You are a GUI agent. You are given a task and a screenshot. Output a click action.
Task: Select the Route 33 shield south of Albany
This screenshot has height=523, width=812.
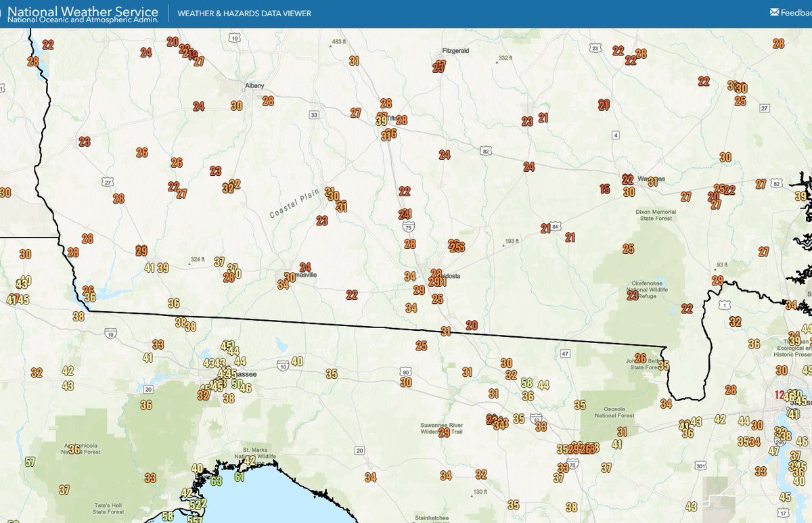(x=313, y=115)
